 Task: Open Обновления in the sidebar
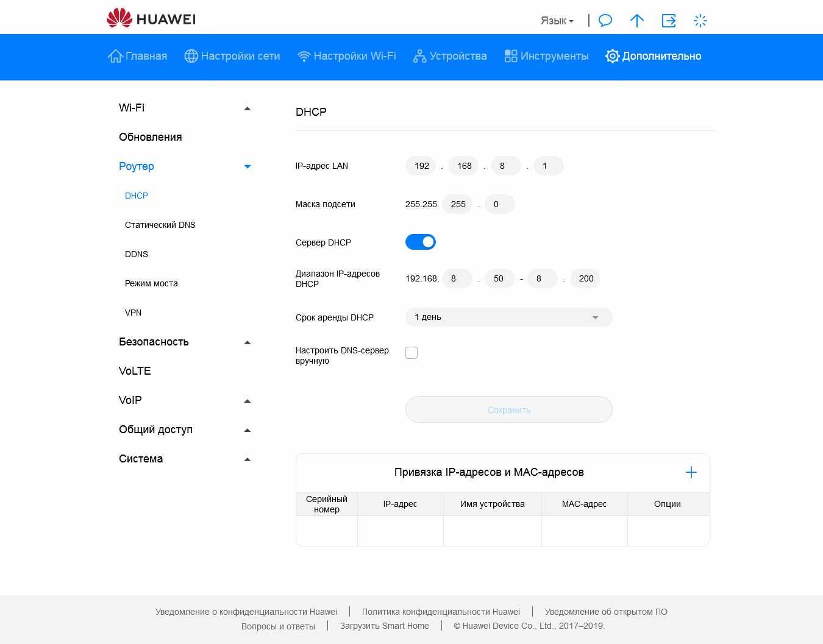(x=151, y=137)
